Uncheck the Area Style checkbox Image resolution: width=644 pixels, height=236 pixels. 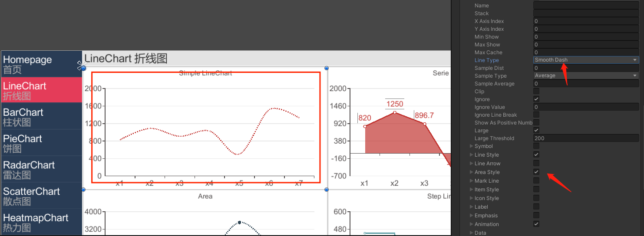click(536, 172)
